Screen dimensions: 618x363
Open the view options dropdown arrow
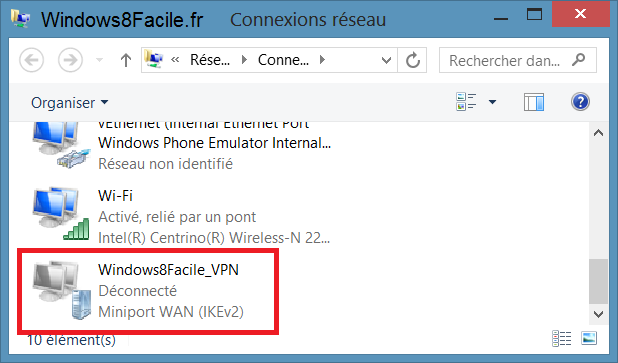[492, 102]
